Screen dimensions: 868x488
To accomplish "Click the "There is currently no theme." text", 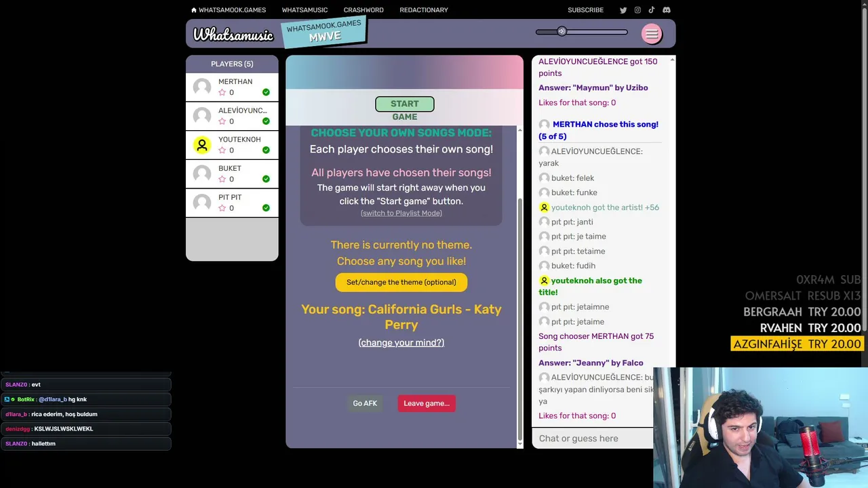I will pyautogui.click(x=401, y=245).
